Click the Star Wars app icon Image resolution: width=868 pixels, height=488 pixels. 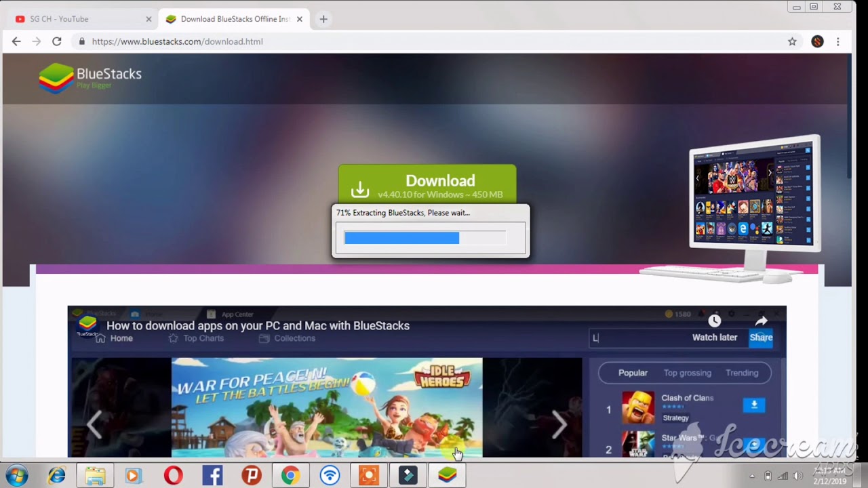click(638, 444)
